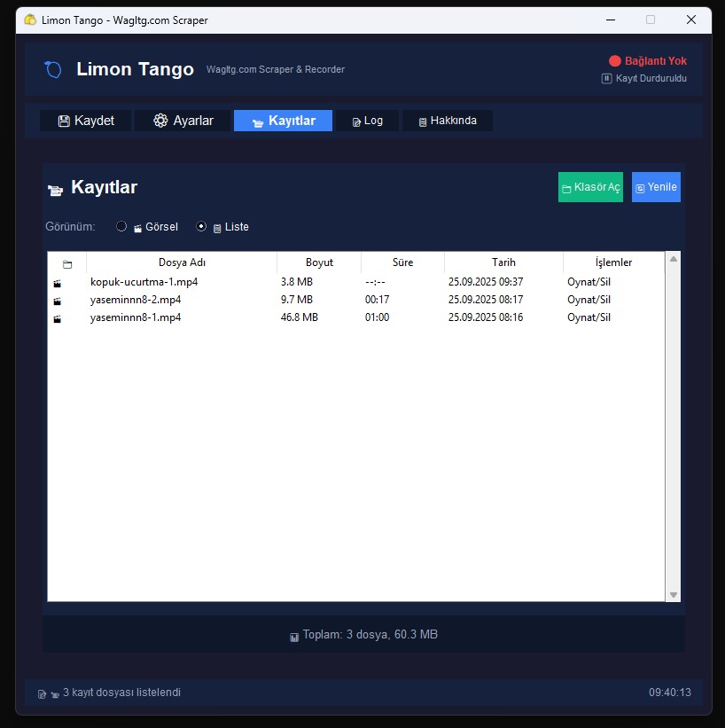Click the list scrollbar down arrow
Image resolution: width=725 pixels, height=728 pixels.
[x=673, y=595]
